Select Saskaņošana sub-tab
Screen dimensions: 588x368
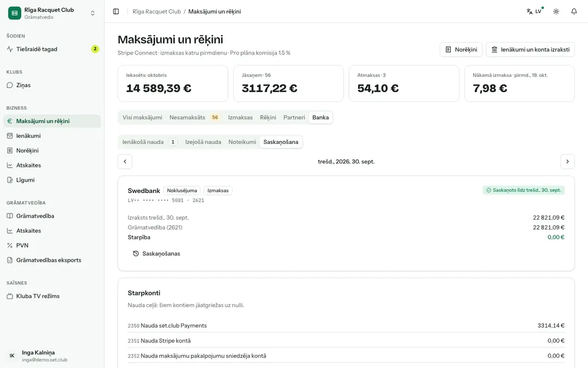point(281,142)
